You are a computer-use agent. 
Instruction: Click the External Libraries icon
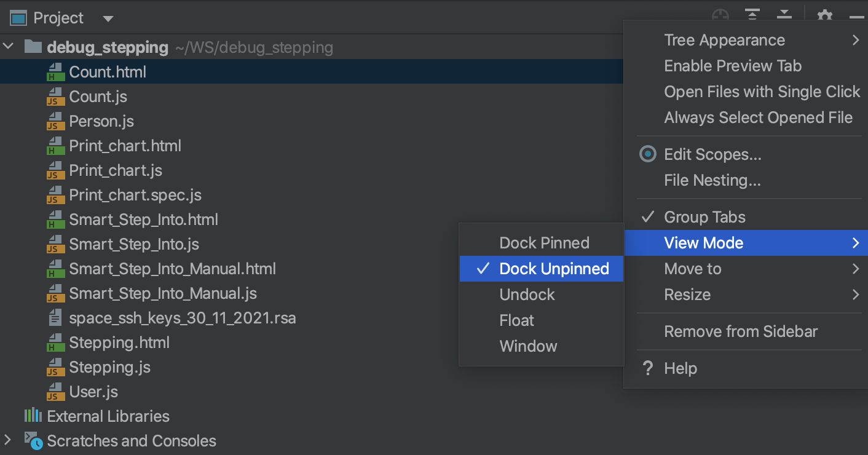pos(32,416)
